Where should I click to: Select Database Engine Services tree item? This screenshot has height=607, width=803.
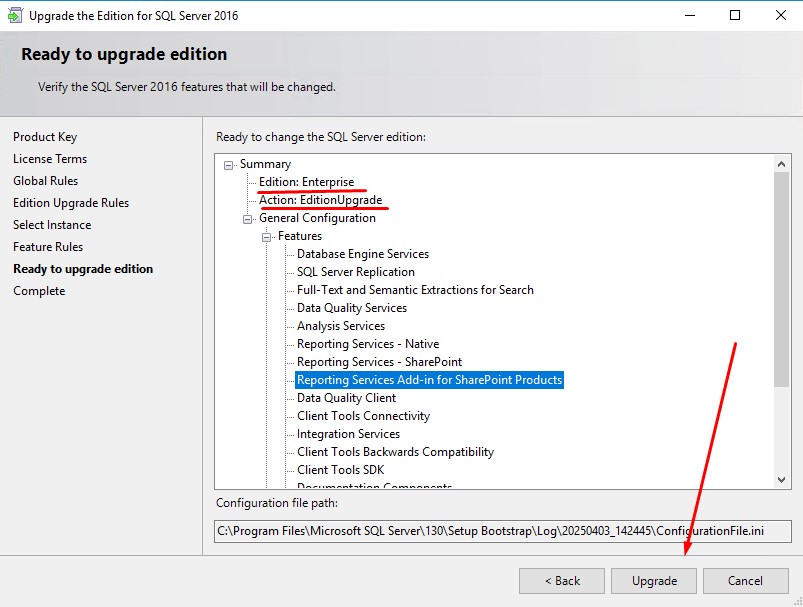362,254
